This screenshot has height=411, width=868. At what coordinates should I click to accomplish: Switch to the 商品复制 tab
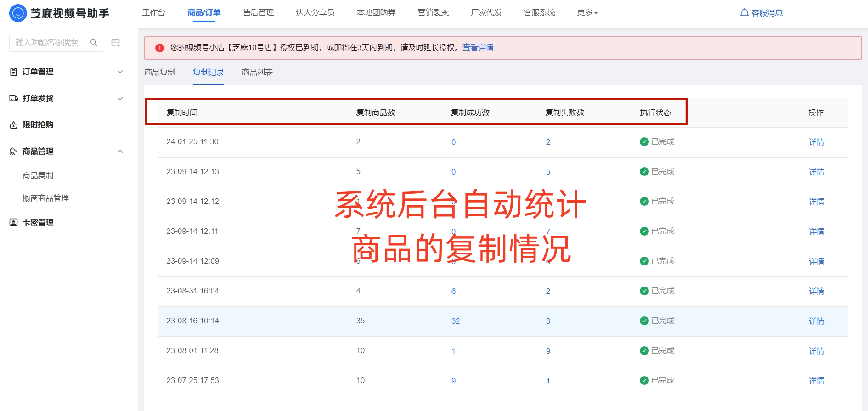160,72
